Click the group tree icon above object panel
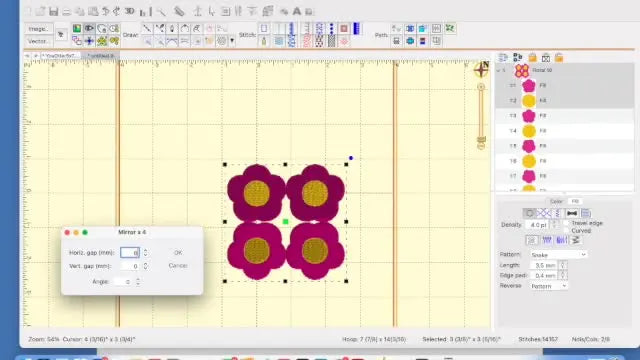The height and width of the screenshot is (360, 640). 518,58
